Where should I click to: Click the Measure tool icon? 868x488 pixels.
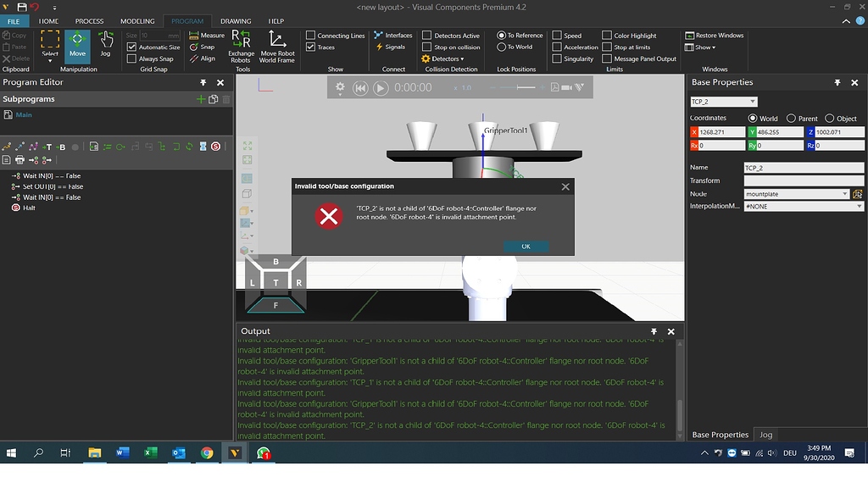pyautogui.click(x=192, y=35)
